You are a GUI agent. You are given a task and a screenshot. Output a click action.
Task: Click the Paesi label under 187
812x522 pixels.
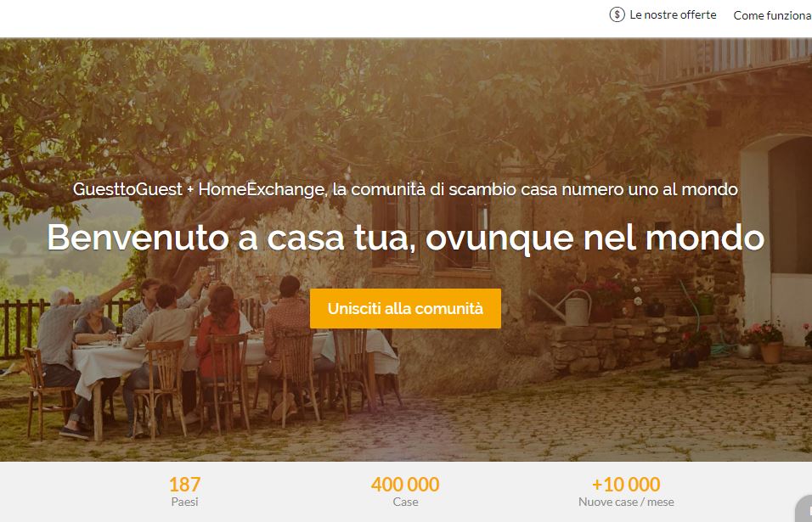coord(184,502)
